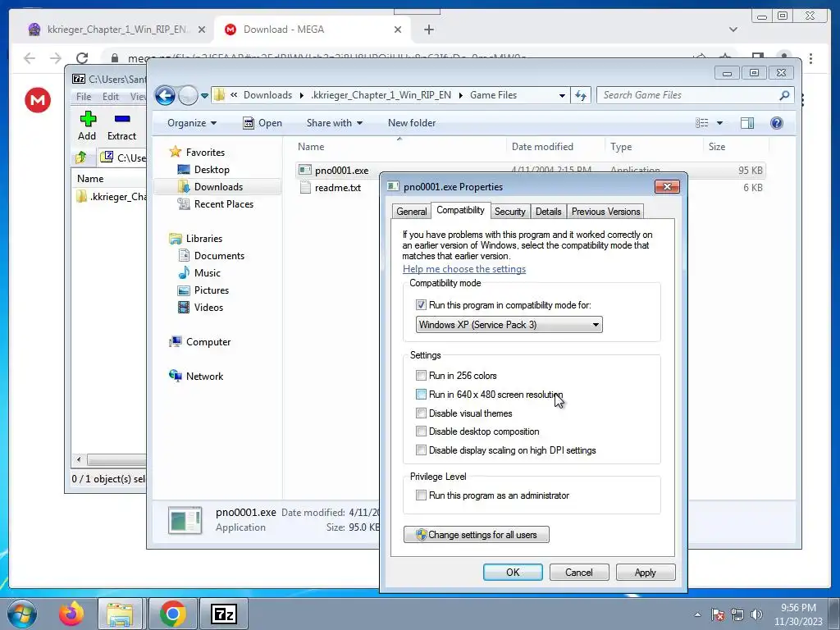Screen dimensions: 840x630
Task: Select readme.txt in the file list
Action: [x=337, y=188]
